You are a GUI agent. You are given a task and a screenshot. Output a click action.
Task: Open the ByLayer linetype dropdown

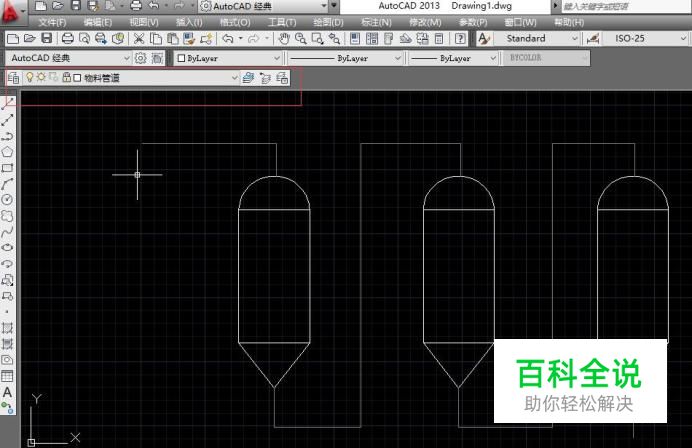(x=346, y=58)
